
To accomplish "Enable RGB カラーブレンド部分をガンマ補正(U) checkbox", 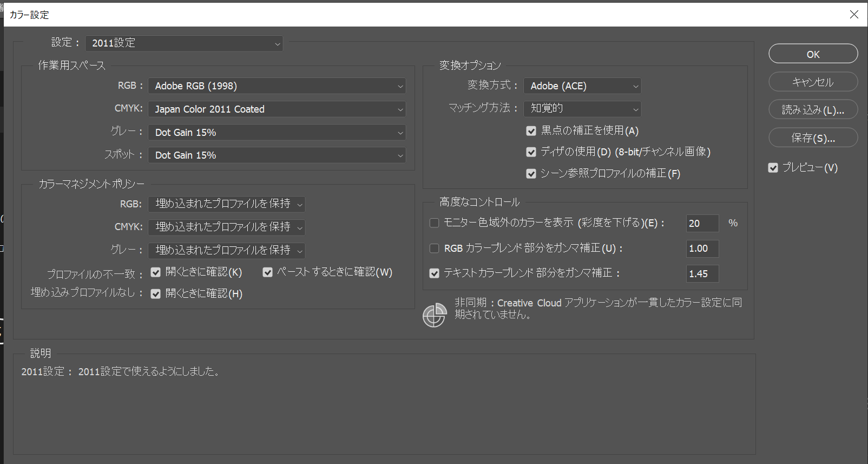I will 434,249.
